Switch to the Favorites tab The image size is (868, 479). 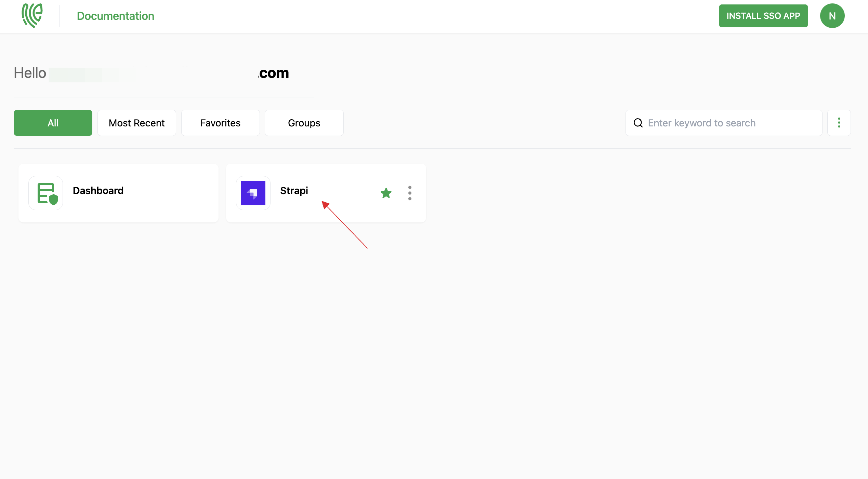[220, 123]
